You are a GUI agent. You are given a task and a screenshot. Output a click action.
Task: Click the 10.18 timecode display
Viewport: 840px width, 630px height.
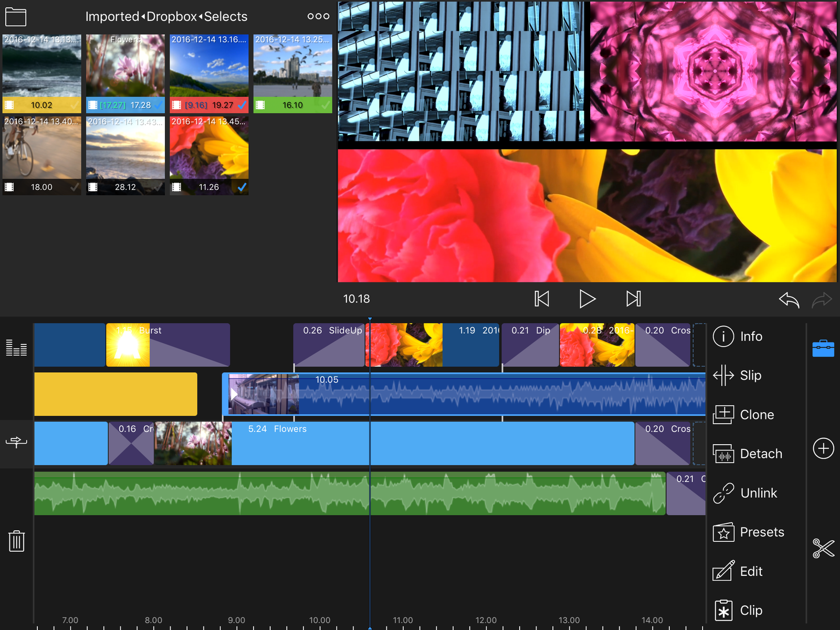pyautogui.click(x=356, y=299)
